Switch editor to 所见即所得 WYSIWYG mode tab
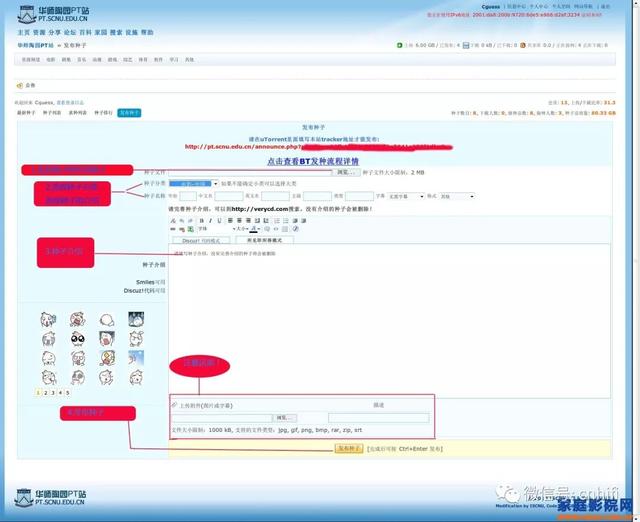 tap(264, 240)
